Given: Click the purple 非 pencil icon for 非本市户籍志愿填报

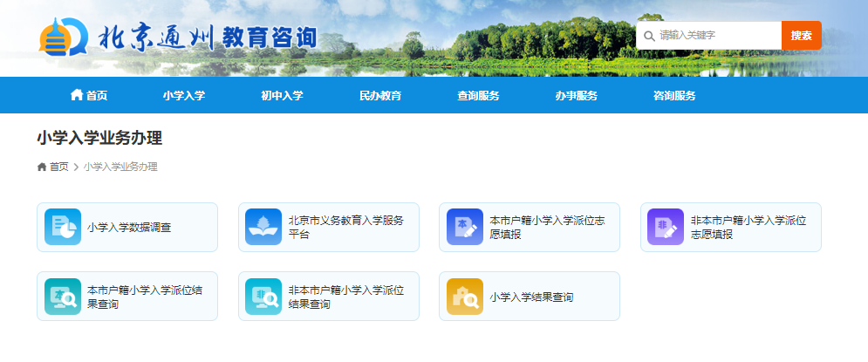Looking at the screenshot, I should click(666, 227).
